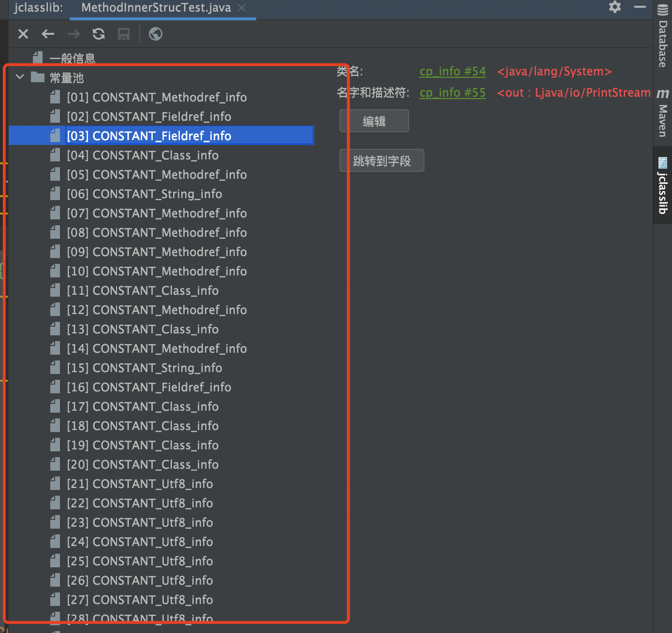Follow the cp_info #54 link
Viewport: 672px width, 633px height.
[453, 72]
